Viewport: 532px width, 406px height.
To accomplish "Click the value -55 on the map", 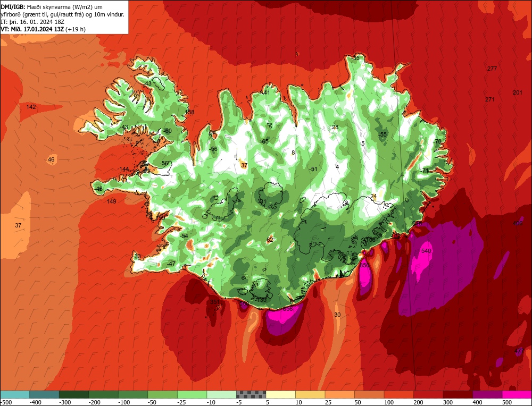I will pyautogui.click(x=383, y=134).
